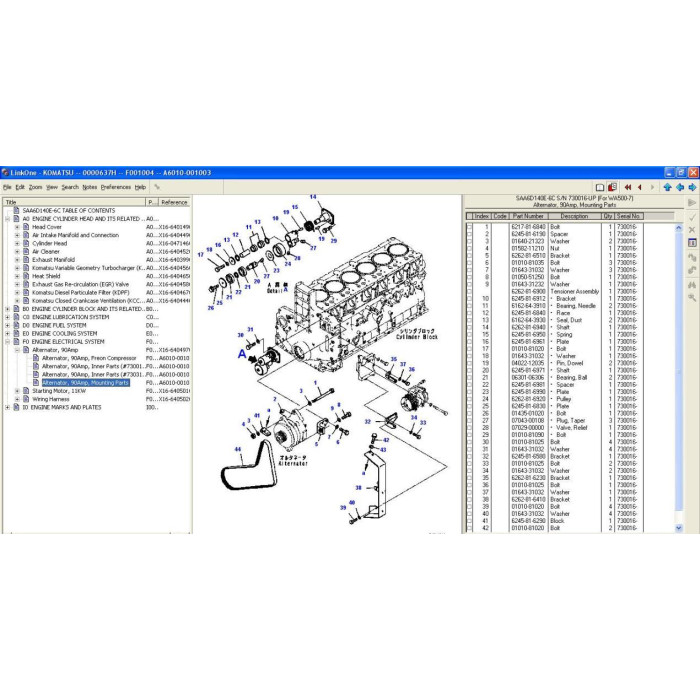The width and height of the screenshot is (700, 700).
Task: Click callout number 44 near belt
Action: tap(238, 449)
